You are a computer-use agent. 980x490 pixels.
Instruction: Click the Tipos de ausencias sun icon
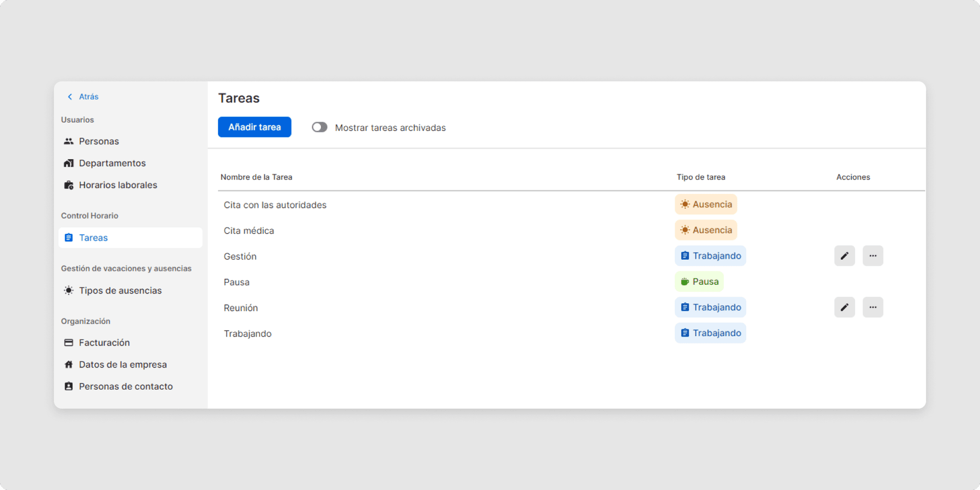coord(68,290)
